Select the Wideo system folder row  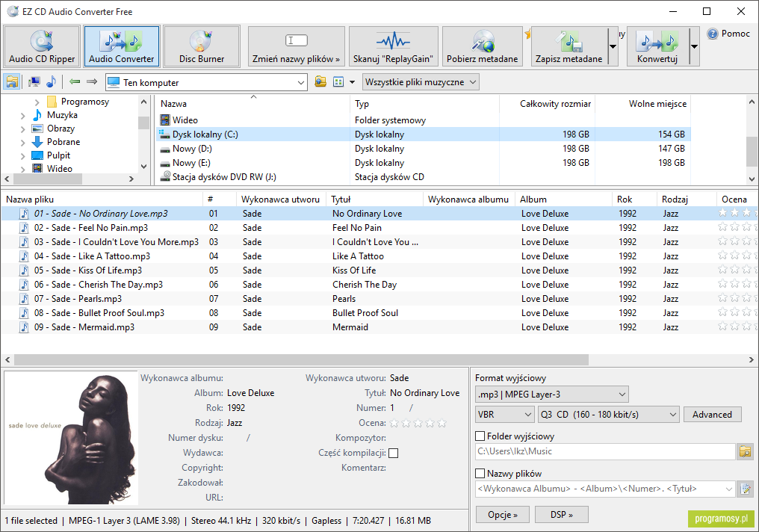(423, 120)
